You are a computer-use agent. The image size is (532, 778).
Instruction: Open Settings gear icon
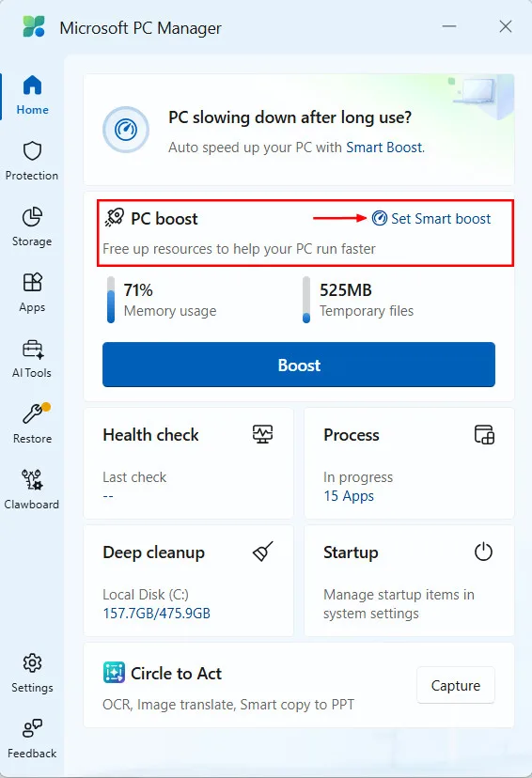(32, 662)
